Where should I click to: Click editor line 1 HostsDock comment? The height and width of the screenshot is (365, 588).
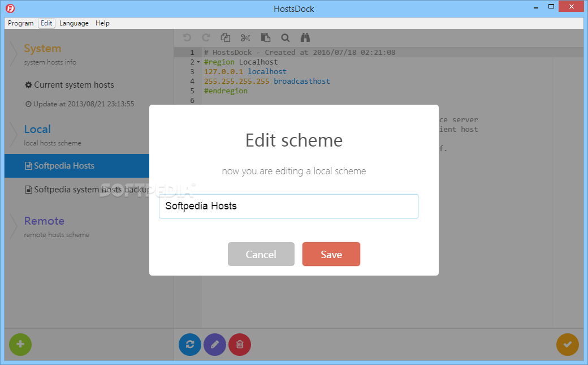(300, 52)
